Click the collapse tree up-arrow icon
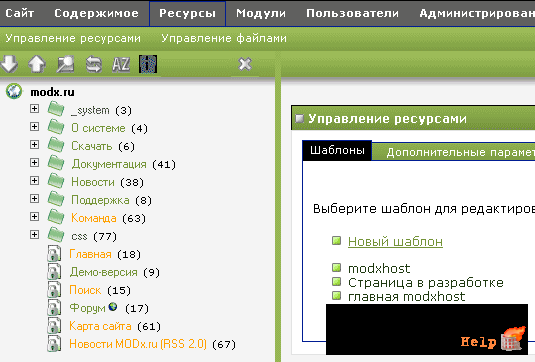This screenshot has width=535, height=362. [37, 64]
